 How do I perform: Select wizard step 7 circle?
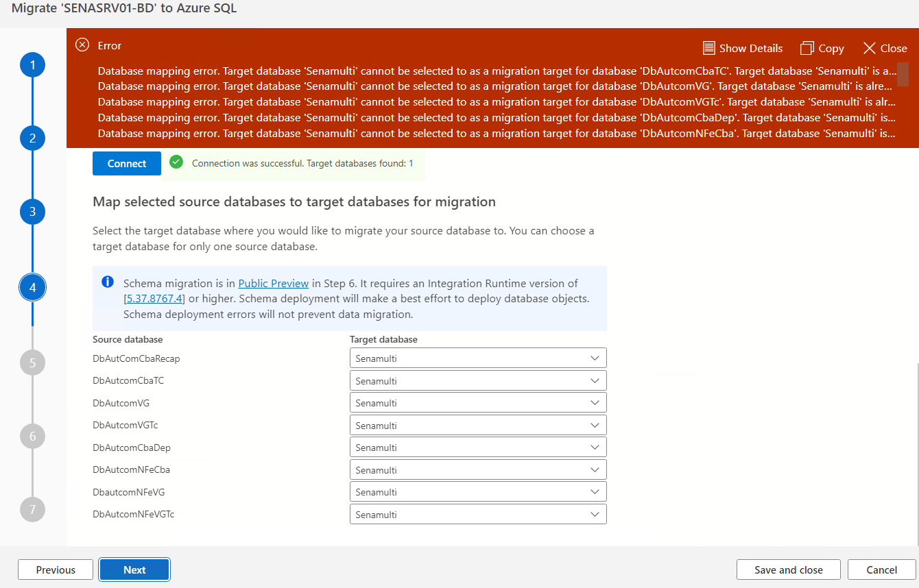[32, 509]
